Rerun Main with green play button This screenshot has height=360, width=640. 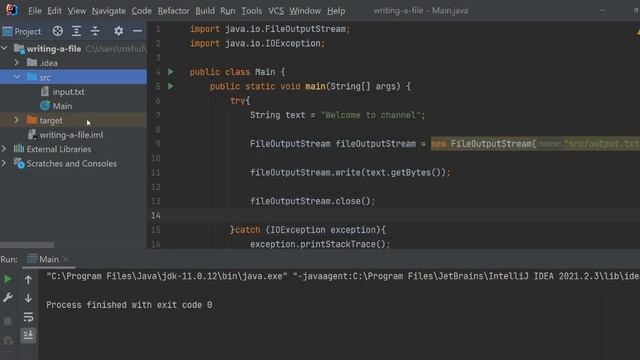(x=8, y=279)
